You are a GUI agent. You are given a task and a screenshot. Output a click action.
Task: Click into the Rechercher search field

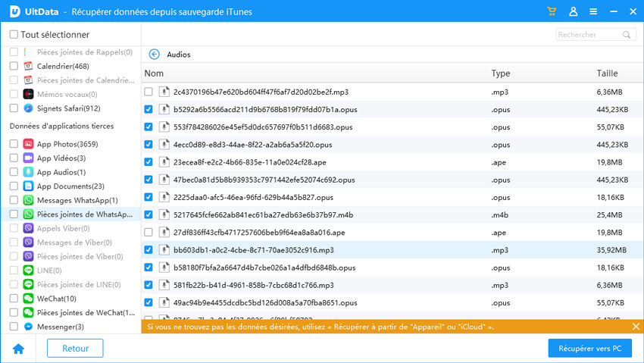(587, 35)
